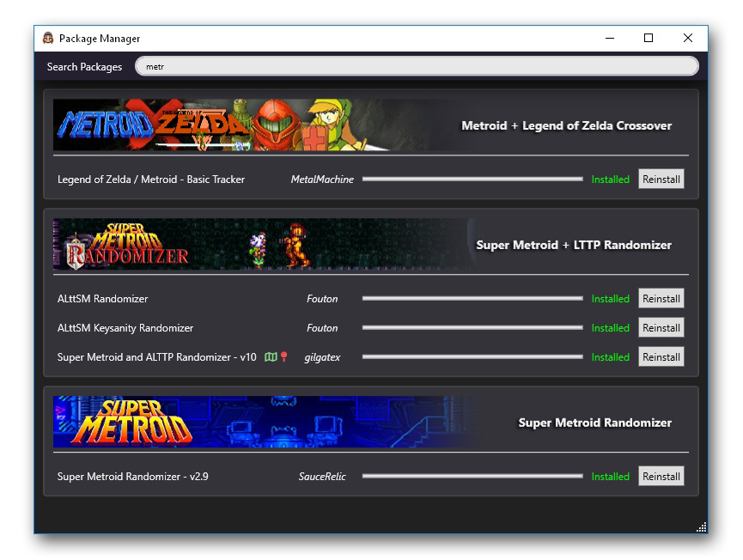The image size is (743, 560).
Task: Click progress bar for Super Metroid and ALTTP v10
Action: 472,357
